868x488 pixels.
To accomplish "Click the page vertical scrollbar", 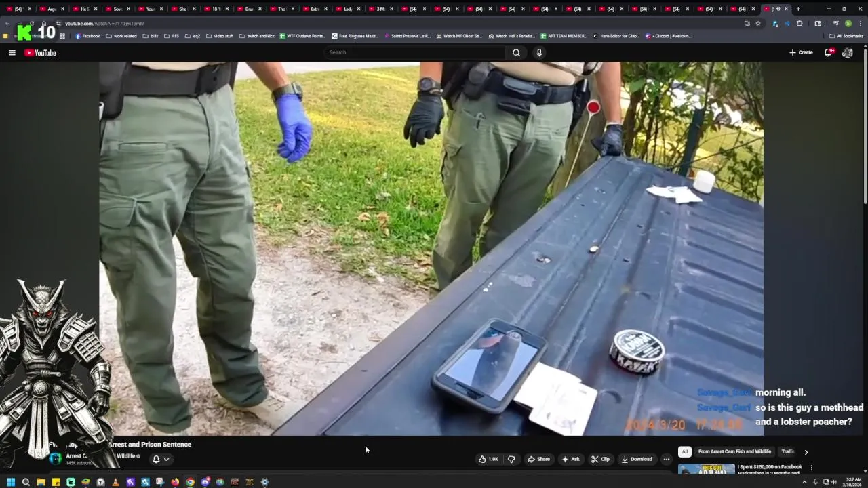I will 865,125.
